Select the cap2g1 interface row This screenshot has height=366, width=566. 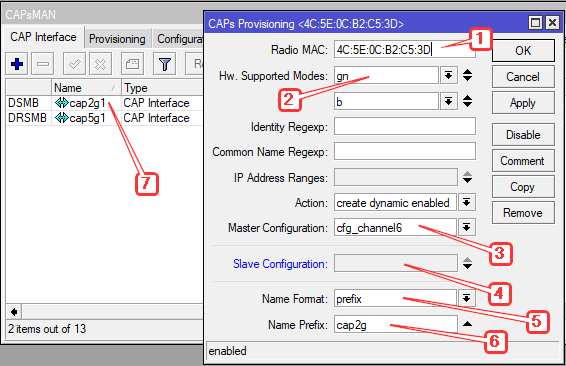point(105,103)
